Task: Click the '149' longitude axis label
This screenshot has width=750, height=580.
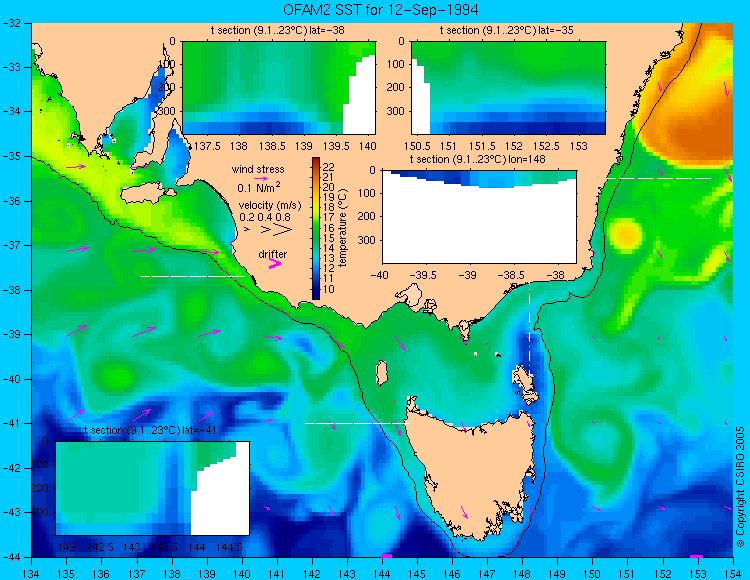Action: pyautogui.click(x=557, y=574)
